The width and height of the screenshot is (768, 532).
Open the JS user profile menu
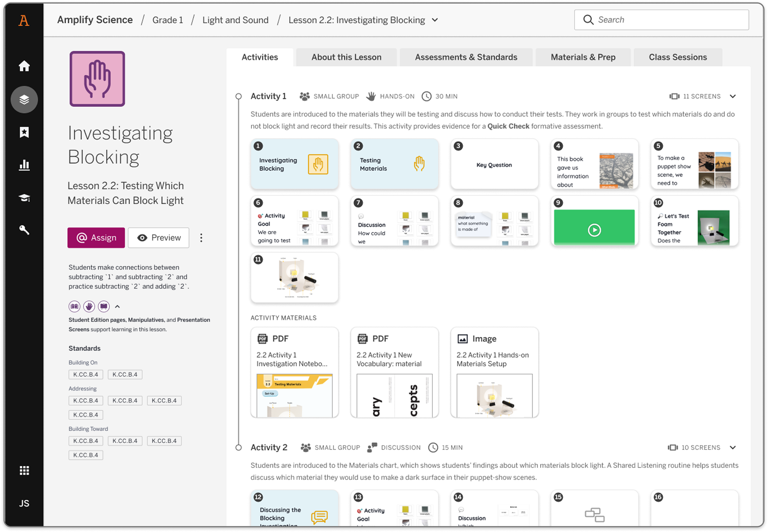tap(24, 503)
